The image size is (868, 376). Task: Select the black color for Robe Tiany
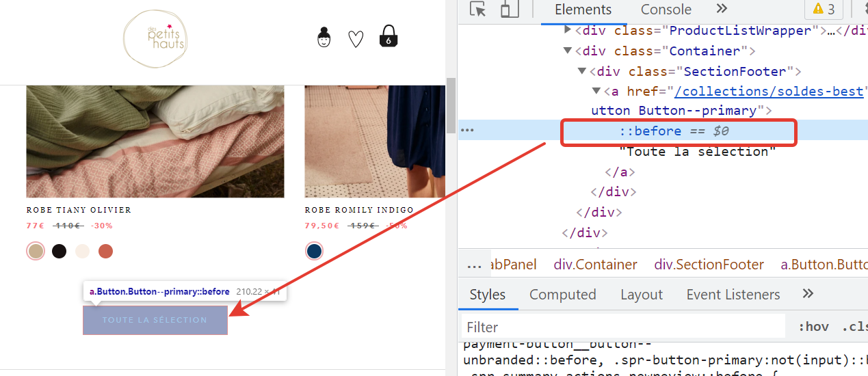(60, 251)
